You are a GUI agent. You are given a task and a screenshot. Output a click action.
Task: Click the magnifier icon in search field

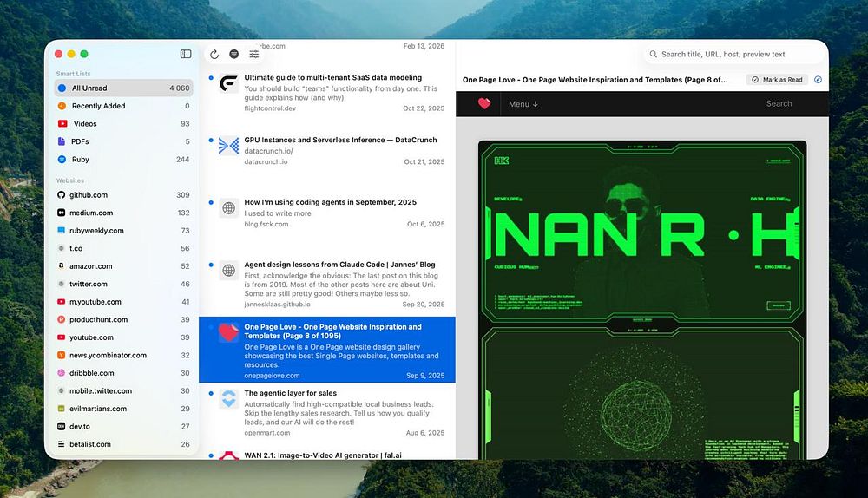coord(654,55)
